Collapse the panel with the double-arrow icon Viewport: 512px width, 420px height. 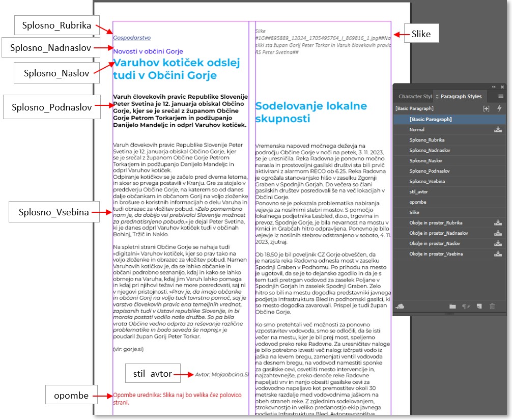pyautogui.click(x=493, y=87)
